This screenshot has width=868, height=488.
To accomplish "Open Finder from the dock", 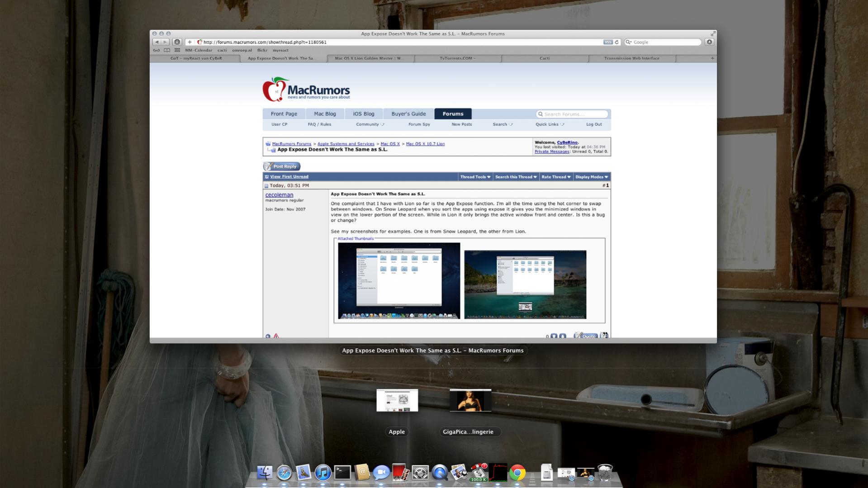I will click(x=265, y=473).
